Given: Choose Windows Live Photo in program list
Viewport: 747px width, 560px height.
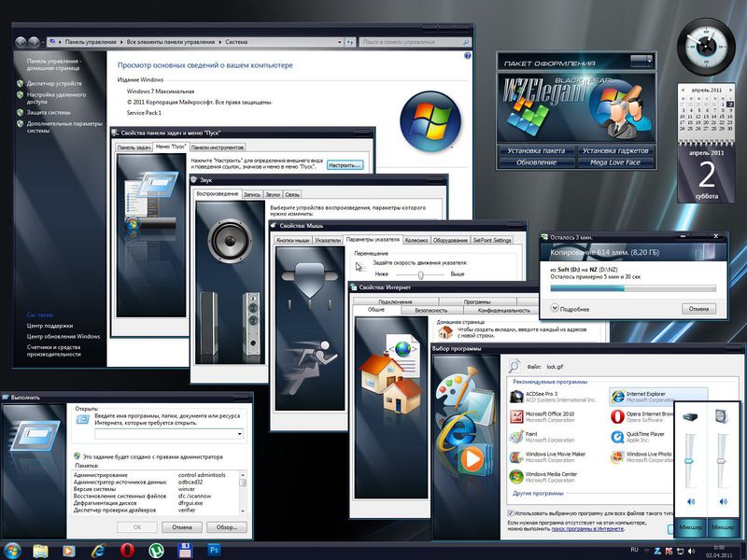Looking at the screenshot, I should click(x=641, y=456).
